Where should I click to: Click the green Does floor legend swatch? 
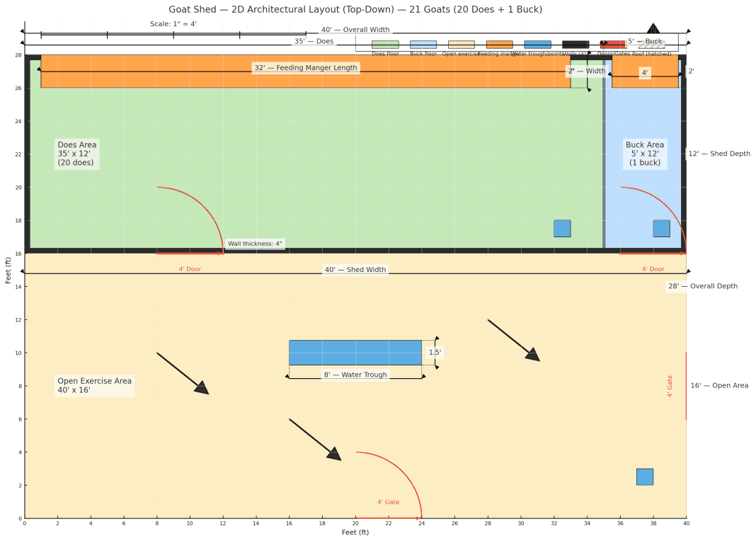[x=385, y=45]
